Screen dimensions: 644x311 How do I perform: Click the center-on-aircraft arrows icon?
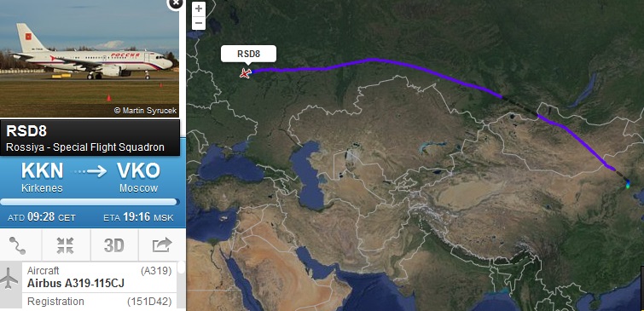pyautogui.click(x=66, y=245)
